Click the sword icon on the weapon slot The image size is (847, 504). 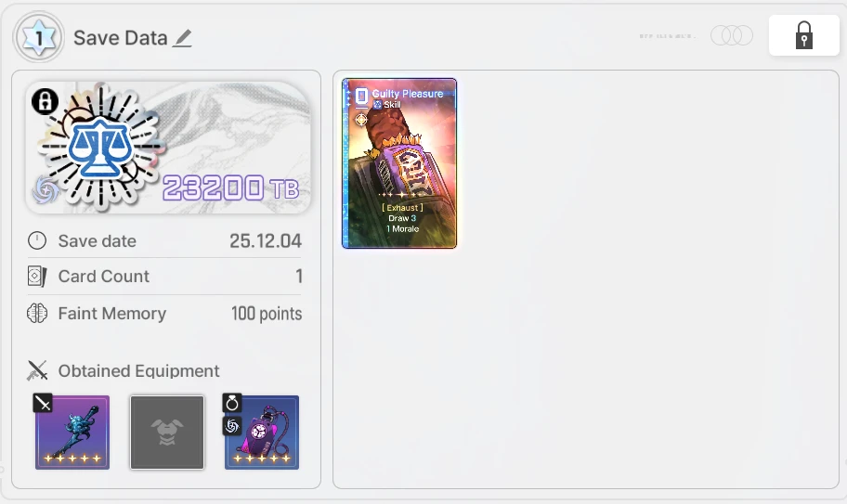click(43, 403)
